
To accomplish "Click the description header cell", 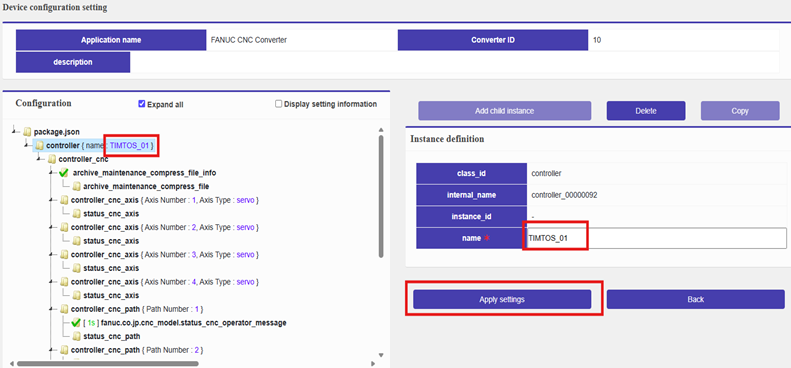I will tap(73, 62).
